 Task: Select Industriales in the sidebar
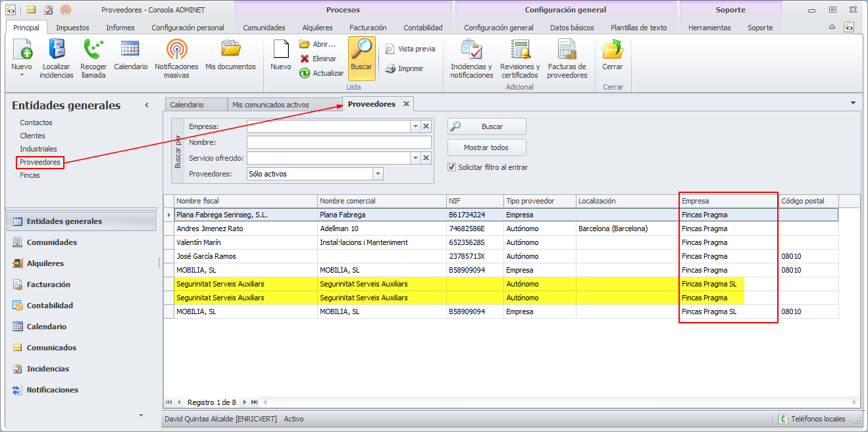[38, 149]
